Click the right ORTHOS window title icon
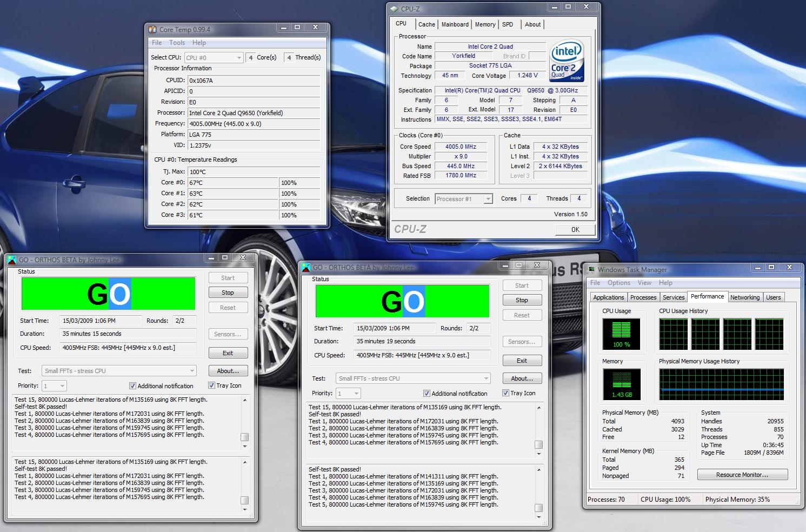 pos(306,267)
